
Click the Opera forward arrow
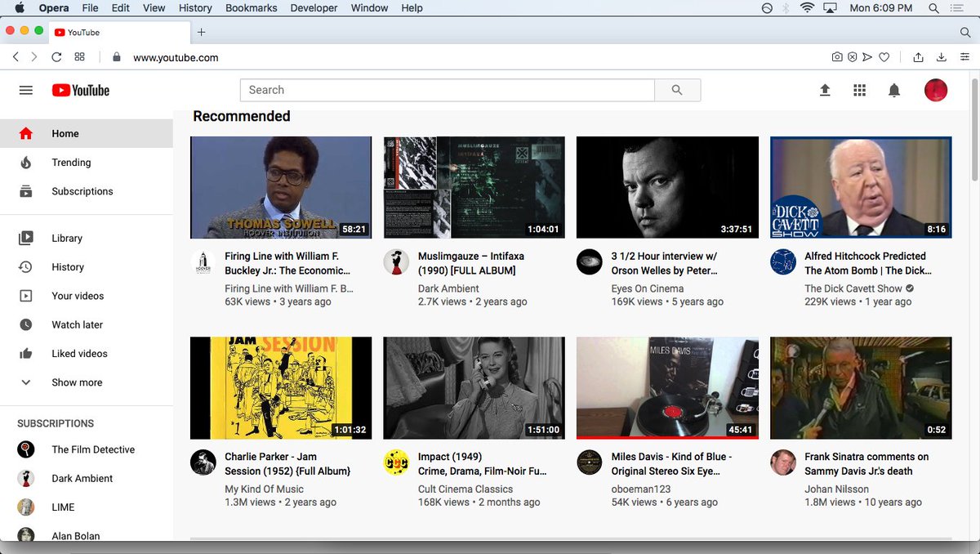point(34,57)
